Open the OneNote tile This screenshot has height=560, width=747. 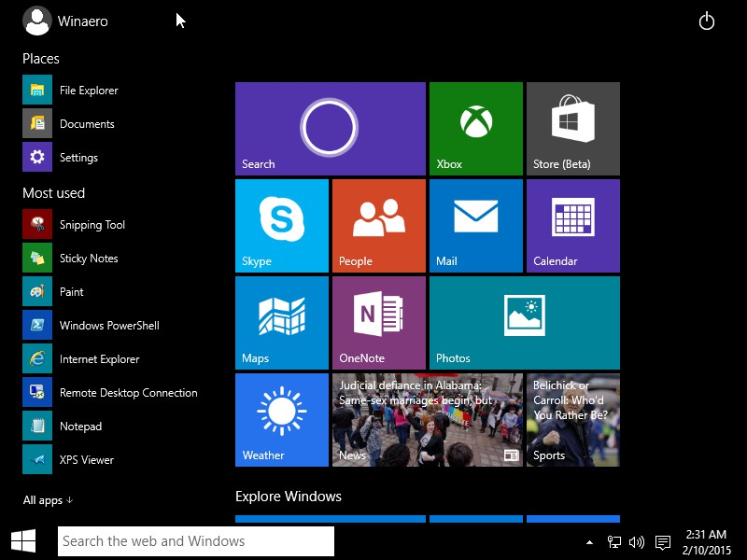379,323
